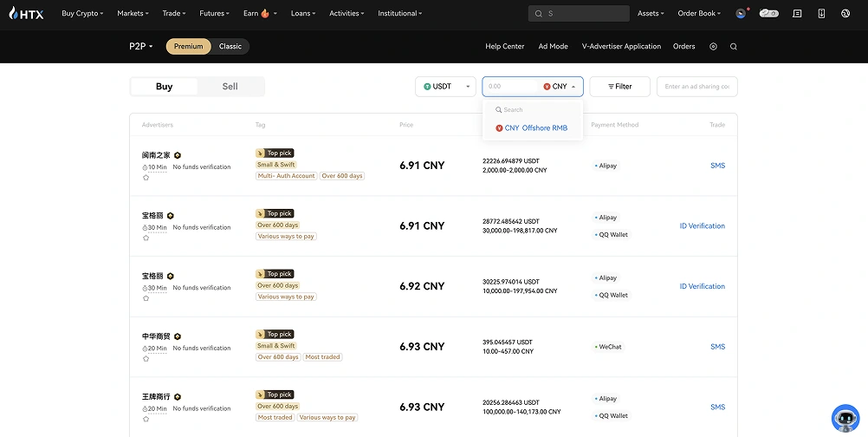Expand the Trade menu
The height and width of the screenshot is (437, 868).
[x=174, y=13]
